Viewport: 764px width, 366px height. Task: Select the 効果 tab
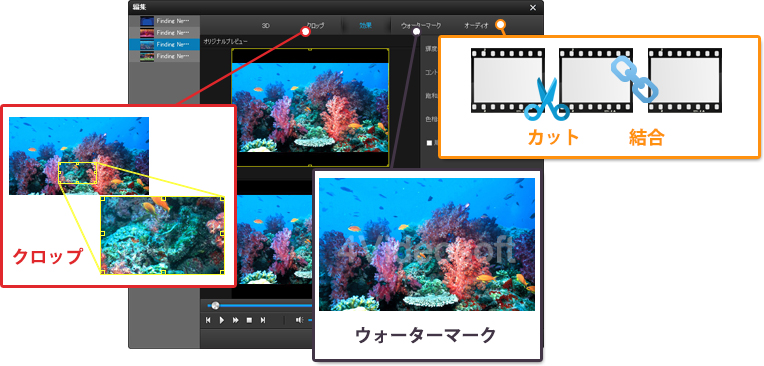[365, 25]
